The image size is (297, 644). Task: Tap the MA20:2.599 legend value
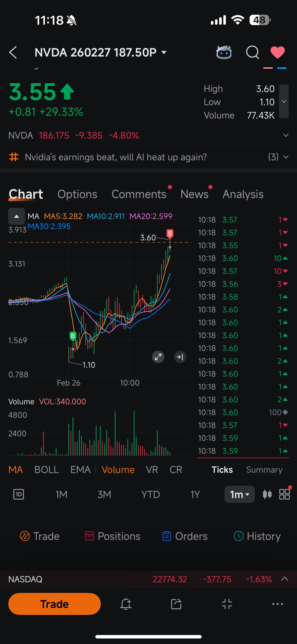pos(151,216)
